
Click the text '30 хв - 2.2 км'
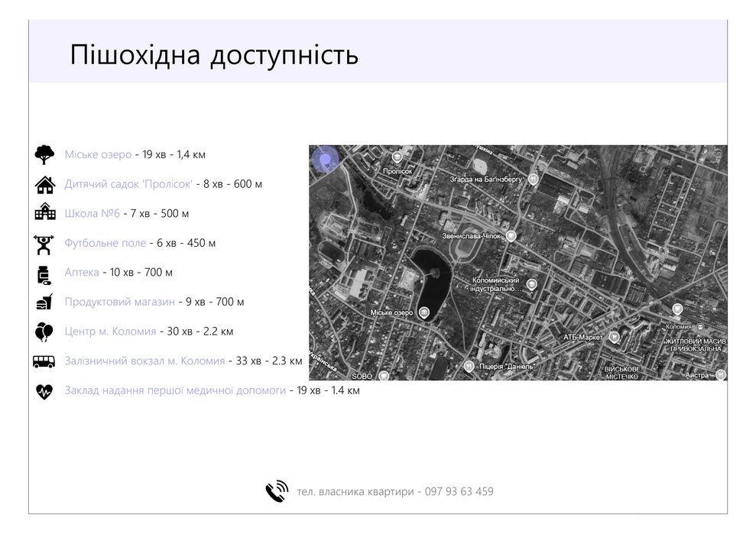tap(200, 332)
